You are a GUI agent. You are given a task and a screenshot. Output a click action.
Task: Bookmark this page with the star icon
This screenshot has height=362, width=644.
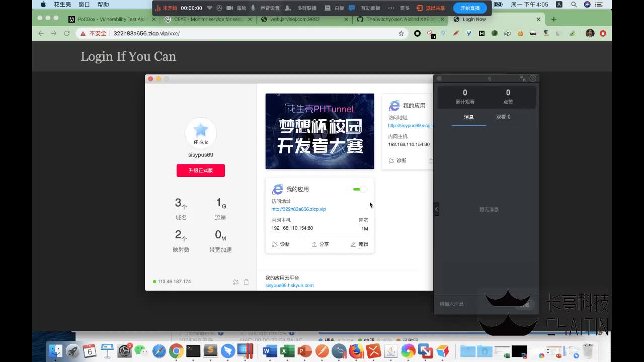[401, 33]
